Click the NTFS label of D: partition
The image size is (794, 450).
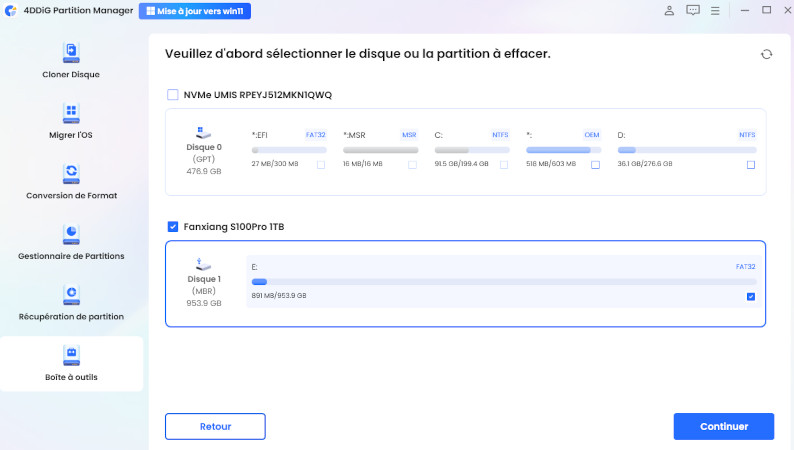(747, 135)
